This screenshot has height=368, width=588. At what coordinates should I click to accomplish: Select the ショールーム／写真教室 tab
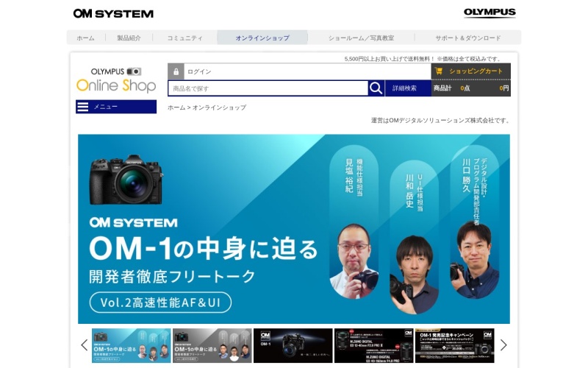point(361,38)
